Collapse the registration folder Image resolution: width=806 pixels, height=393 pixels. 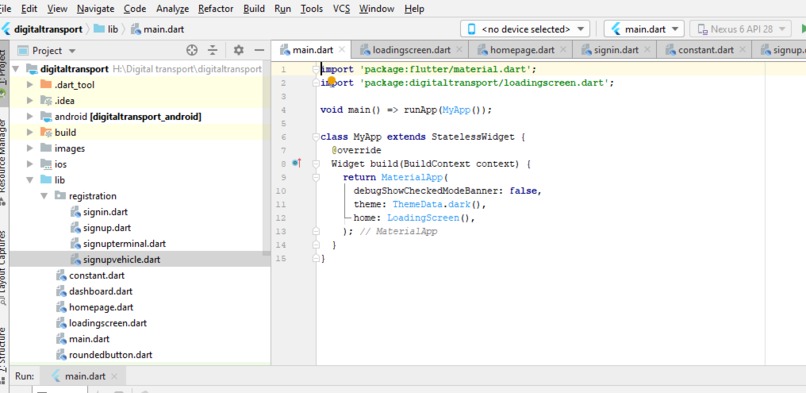tap(44, 196)
